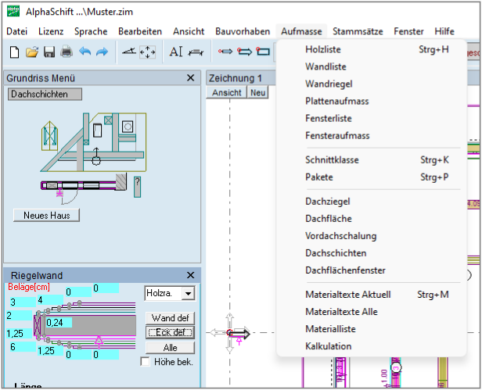Close the Riegelwand panel
Screen dimensions: 482x390
190,275
